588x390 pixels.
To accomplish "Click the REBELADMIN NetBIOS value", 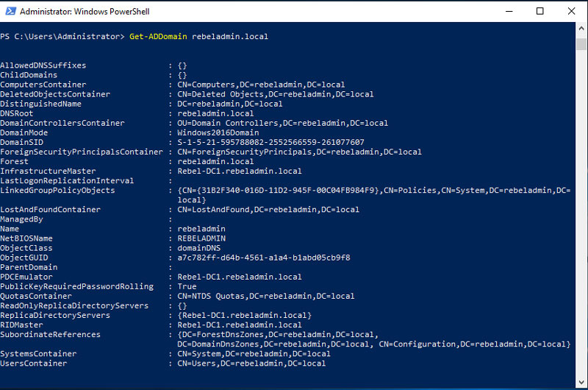I will 201,238.
